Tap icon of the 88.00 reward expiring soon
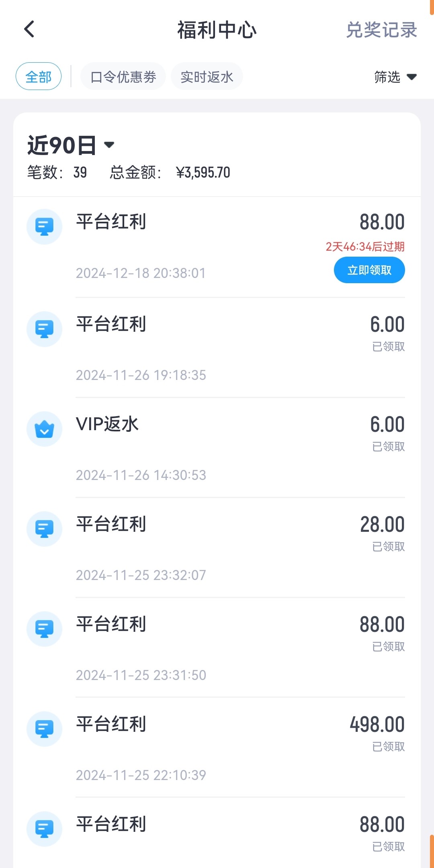This screenshot has height=868, width=434. pos(44,227)
